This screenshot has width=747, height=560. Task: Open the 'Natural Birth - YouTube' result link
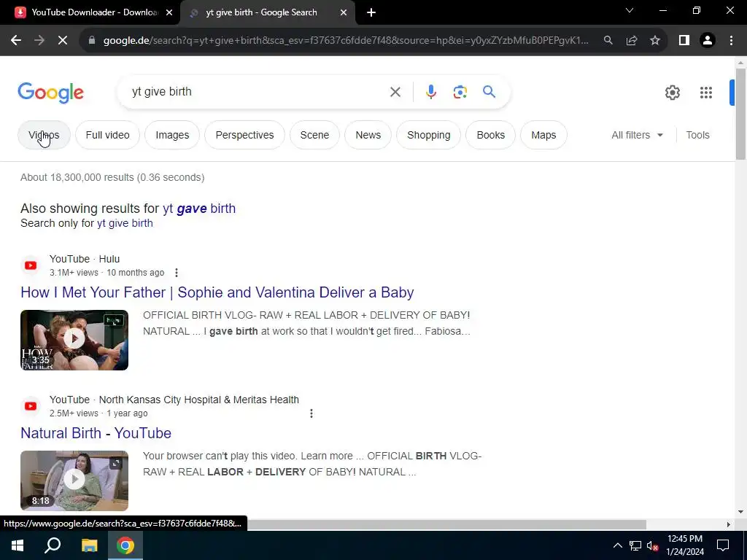(96, 433)
